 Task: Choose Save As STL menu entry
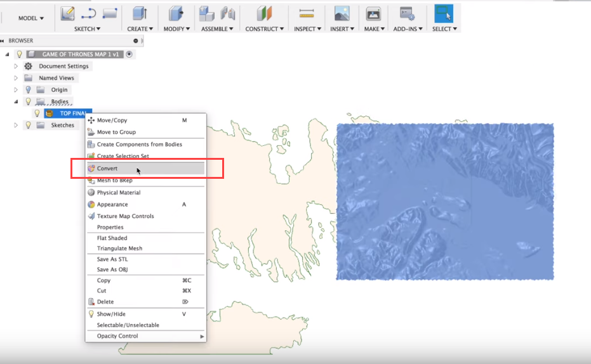[145, 259]
